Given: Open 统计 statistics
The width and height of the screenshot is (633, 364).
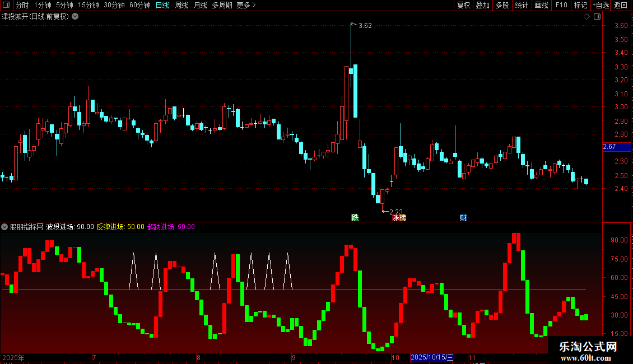Looking at the screenshot, I should point(521,5).
